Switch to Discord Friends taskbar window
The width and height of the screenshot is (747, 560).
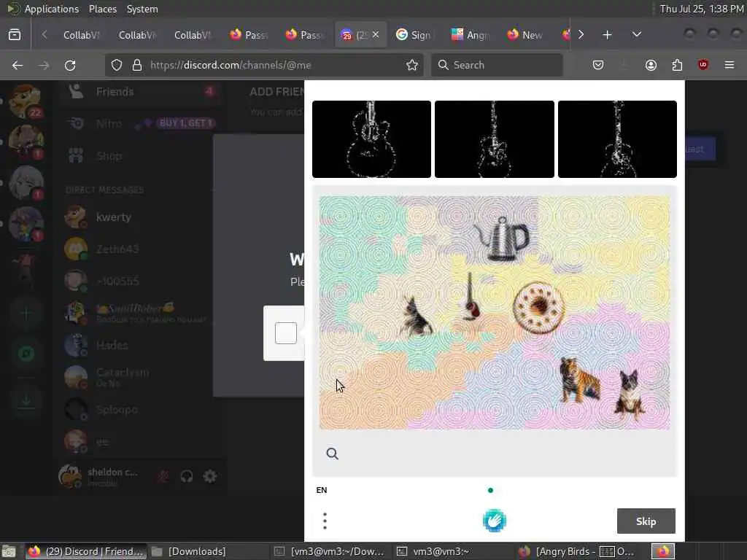click(86, 551)
